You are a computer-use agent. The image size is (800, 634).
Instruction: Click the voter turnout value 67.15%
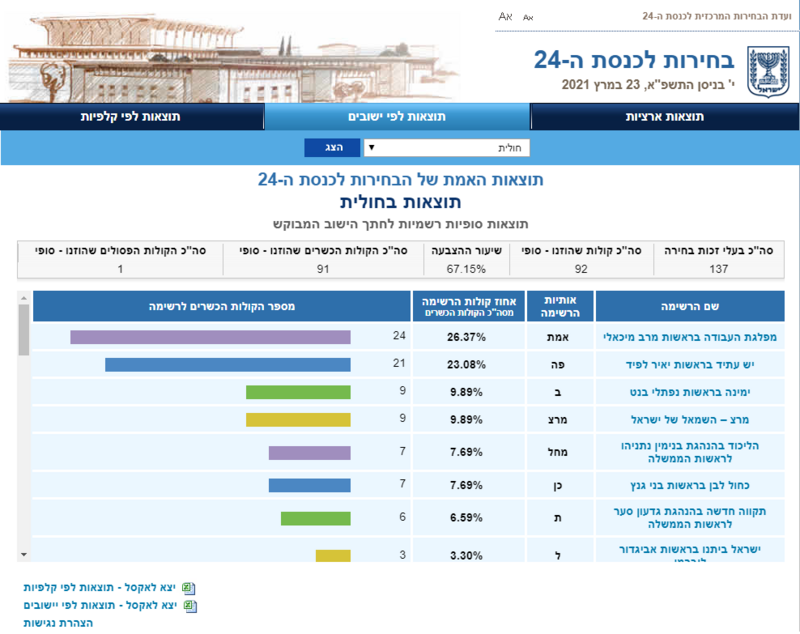pyautogui.click(x=466, y=269)
